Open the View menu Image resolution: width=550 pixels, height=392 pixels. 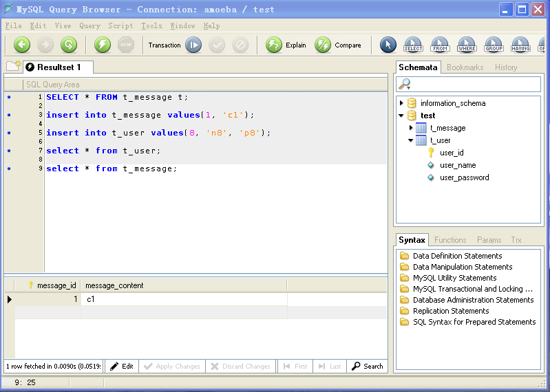click(63, 25)
